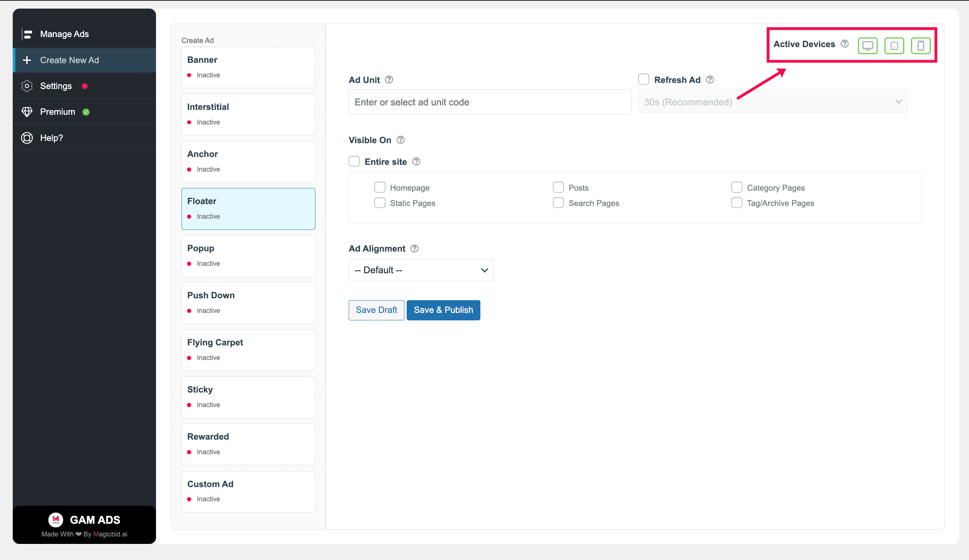Screen dimensions: 969x560
Task: Click the Settings gear icon
Action: tap(27, 86)
